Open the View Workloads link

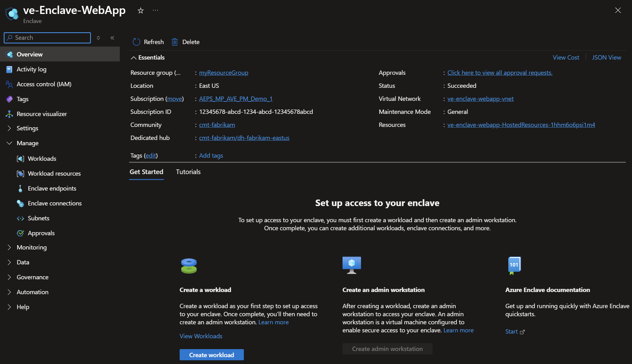(201, 336)
